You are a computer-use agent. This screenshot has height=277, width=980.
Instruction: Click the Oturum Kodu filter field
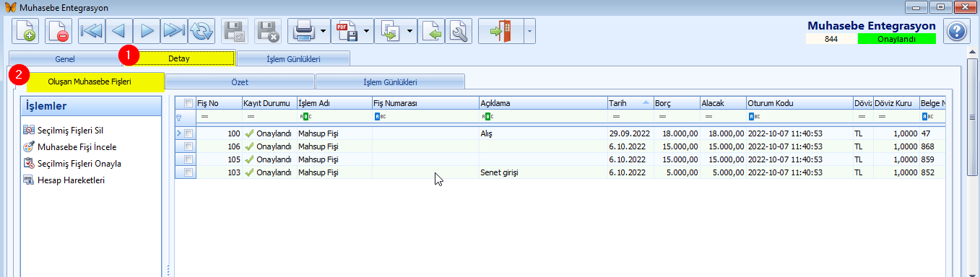pyautogui.click(x=799, y=116)
